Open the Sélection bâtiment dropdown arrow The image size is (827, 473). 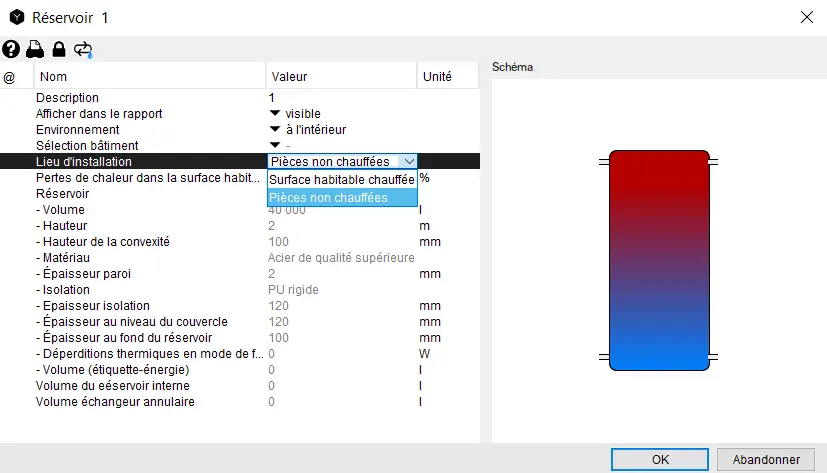[x=275, y=146]
